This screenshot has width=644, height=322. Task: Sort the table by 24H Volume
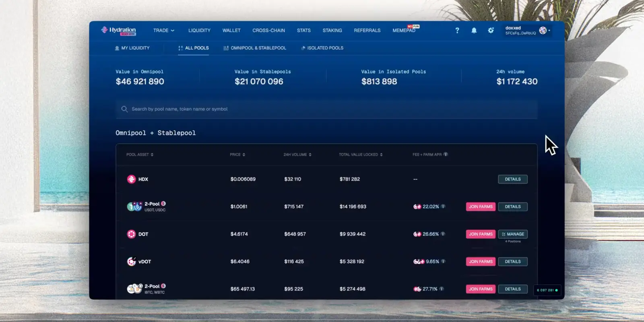(x=297, y=155)
